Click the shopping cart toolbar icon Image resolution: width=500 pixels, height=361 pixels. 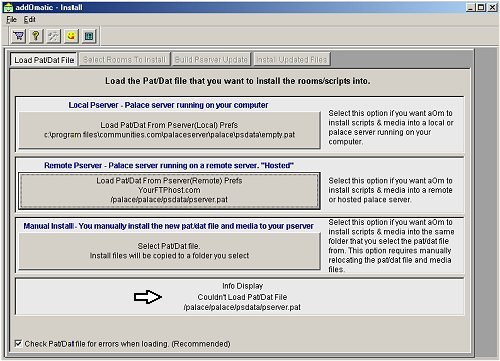[19, 36]
